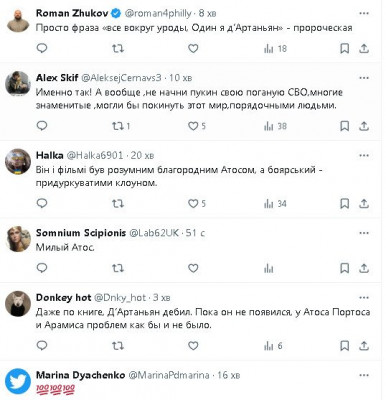Viewport: 386px width, 400px height.
Task: Open @roman4philly profile handle
Action: pos(158,13)
